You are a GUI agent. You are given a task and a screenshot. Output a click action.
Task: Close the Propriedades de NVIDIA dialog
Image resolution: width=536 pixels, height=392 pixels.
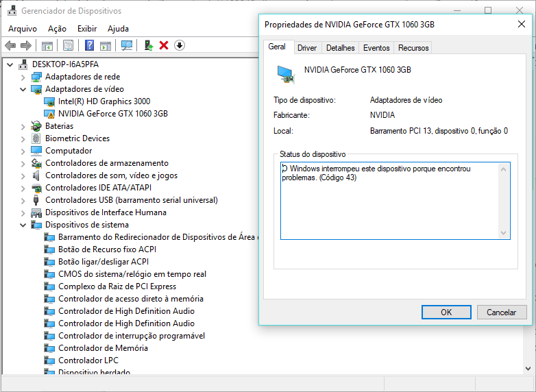[x=522, y=24]
